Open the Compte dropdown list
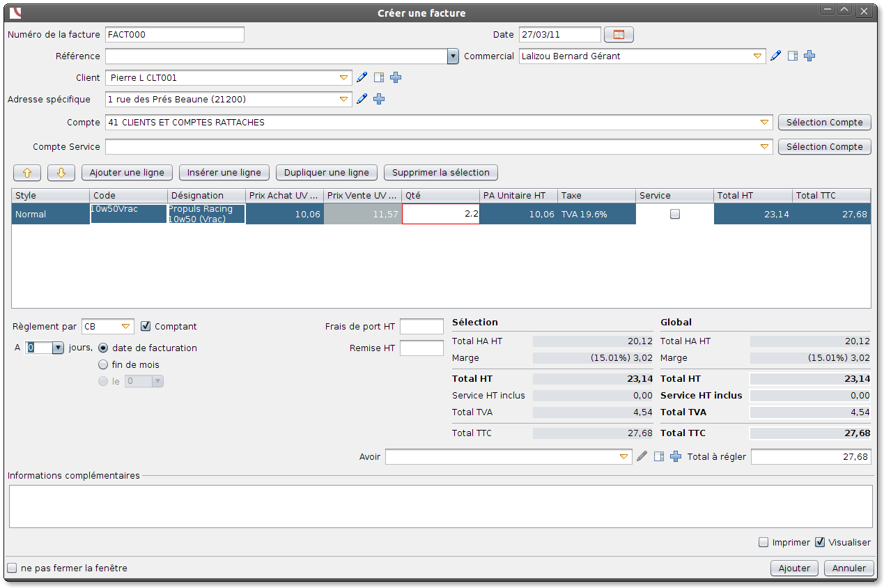Viewport: 884px width, 588px height. point(765,123)
